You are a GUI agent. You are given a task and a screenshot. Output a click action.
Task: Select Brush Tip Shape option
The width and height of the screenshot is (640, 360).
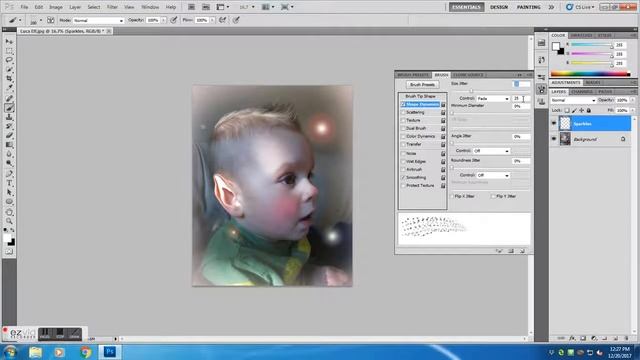420,96
